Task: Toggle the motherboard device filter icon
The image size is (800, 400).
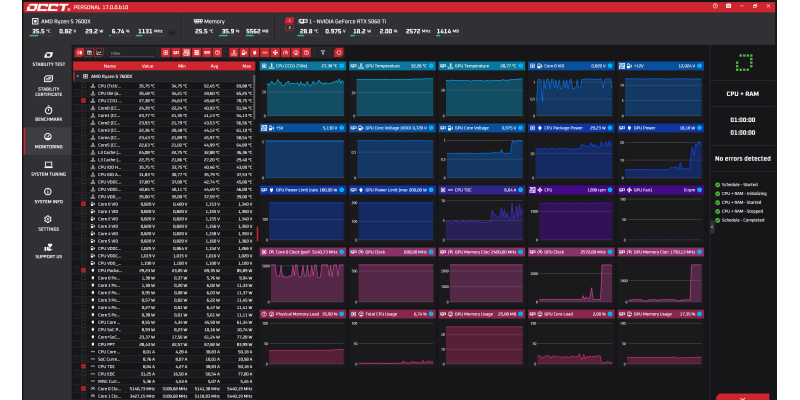Action: [186, 53]
